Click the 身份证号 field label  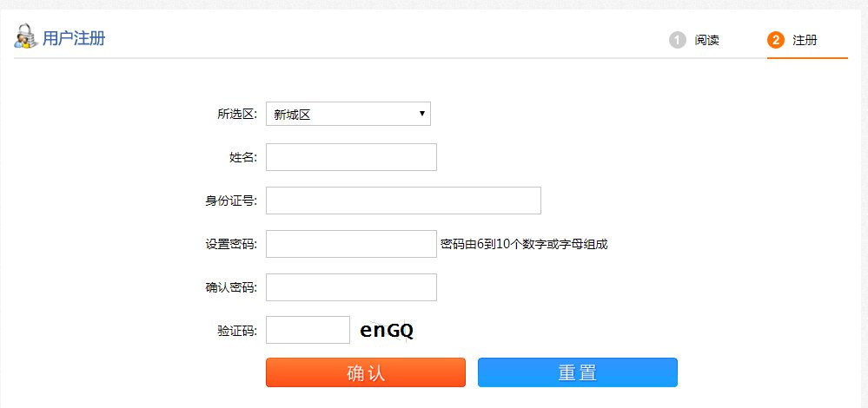230,201
